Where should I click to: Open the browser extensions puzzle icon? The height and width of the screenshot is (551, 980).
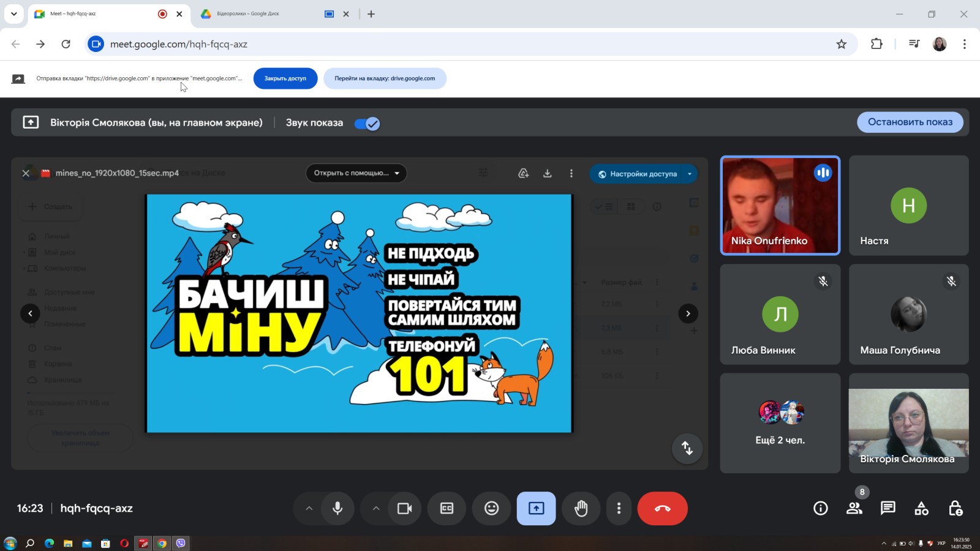[876, 44]
